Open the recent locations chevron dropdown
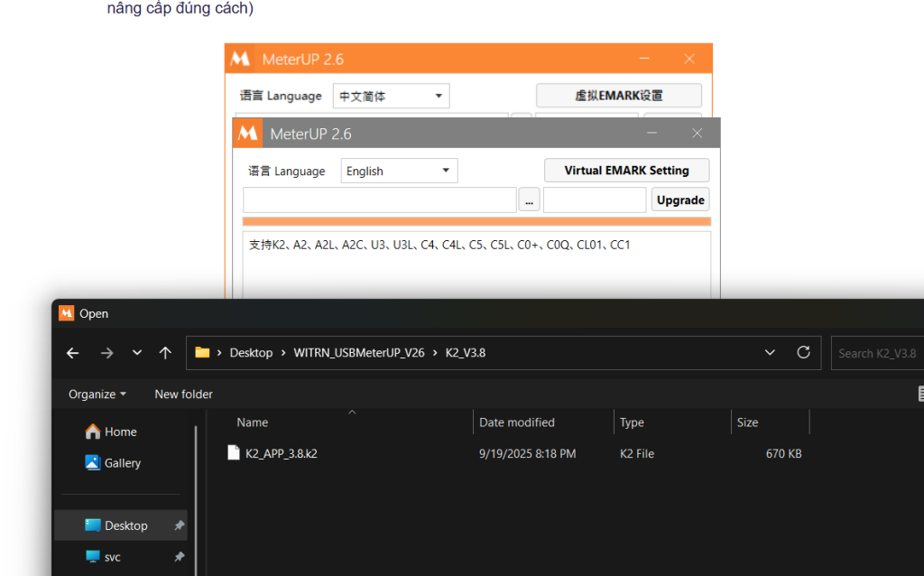924x576 pixels. click(136, 353)
